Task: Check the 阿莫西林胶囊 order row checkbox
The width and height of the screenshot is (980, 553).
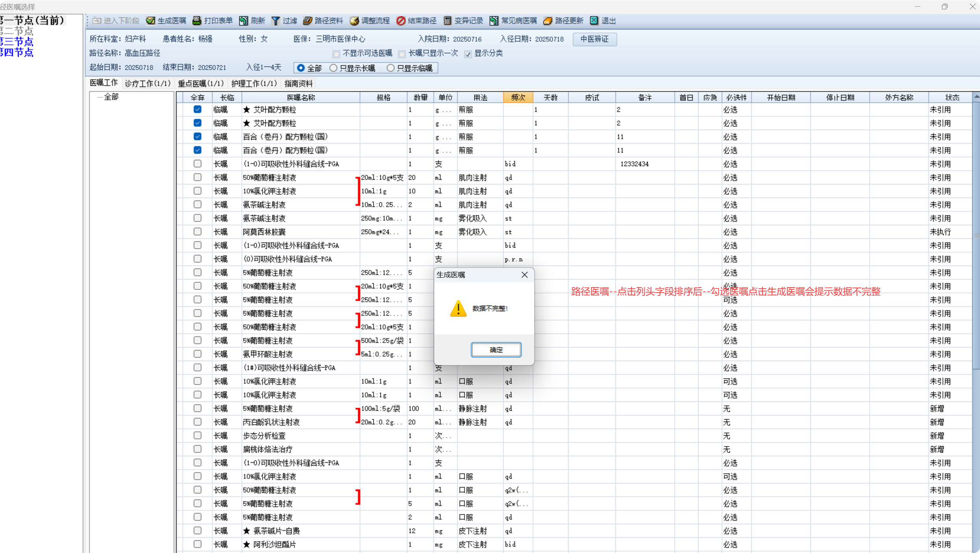Action: tap(197, 232)
